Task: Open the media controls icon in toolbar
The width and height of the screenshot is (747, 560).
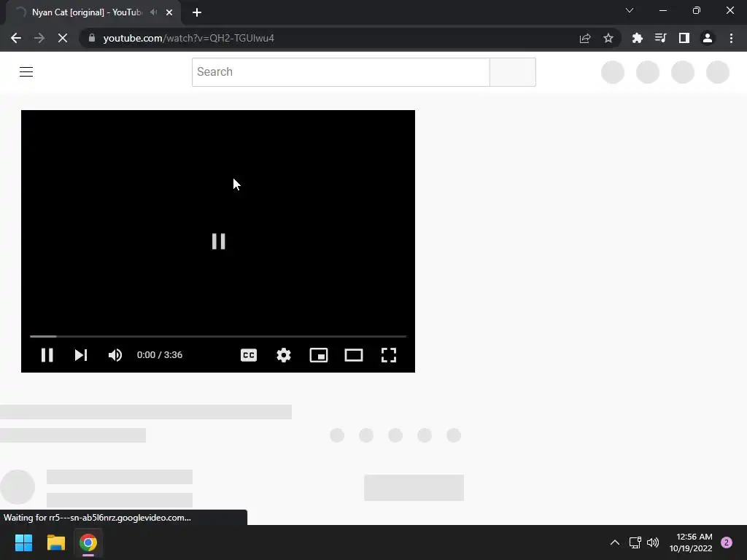Action: point(661,38)
